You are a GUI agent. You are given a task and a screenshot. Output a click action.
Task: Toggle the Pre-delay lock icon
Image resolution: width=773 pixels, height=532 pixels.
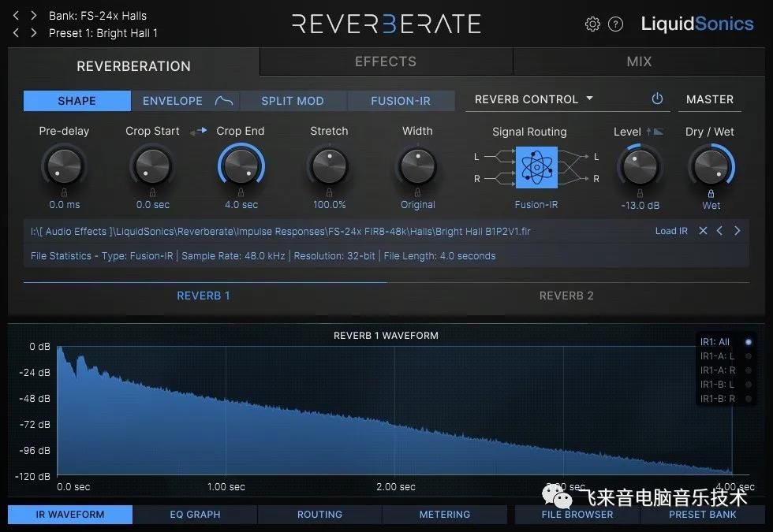64,192
